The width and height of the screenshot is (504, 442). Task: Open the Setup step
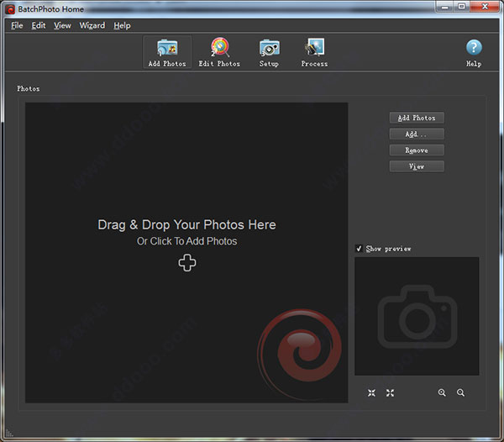[269, 52]
